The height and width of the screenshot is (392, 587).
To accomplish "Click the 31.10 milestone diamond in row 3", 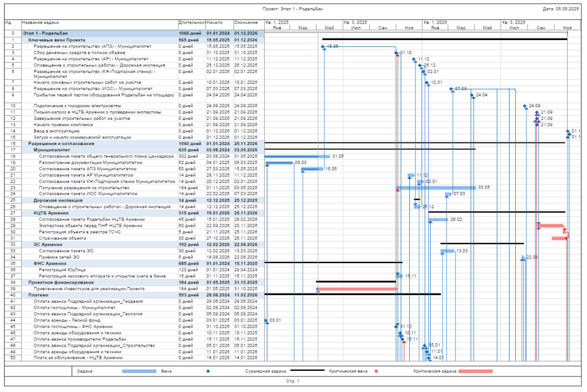I will [396, 53].
